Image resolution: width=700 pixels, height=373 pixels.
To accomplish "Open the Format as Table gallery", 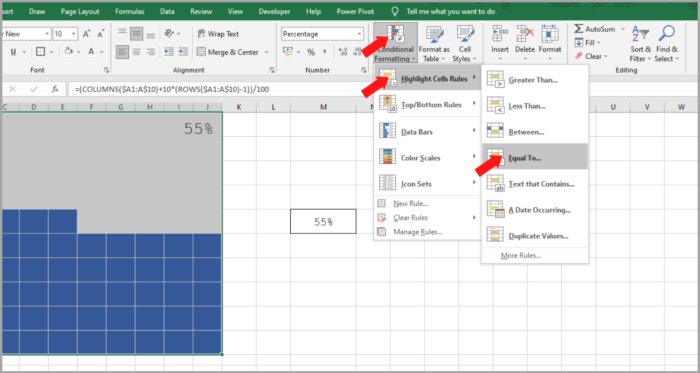I will 434,43.
